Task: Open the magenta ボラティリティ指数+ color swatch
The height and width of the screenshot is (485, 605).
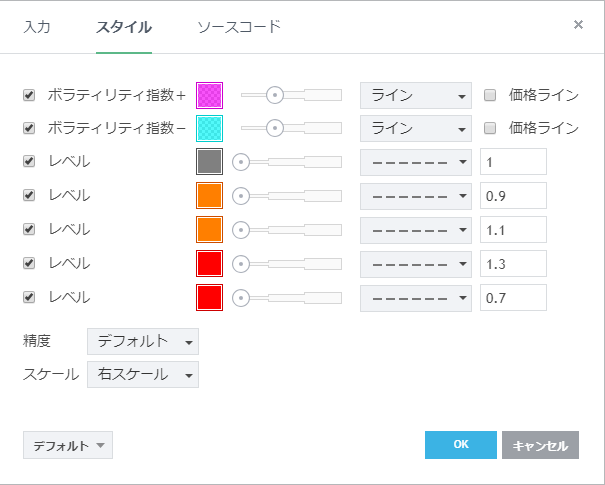Action: (209, 95)
